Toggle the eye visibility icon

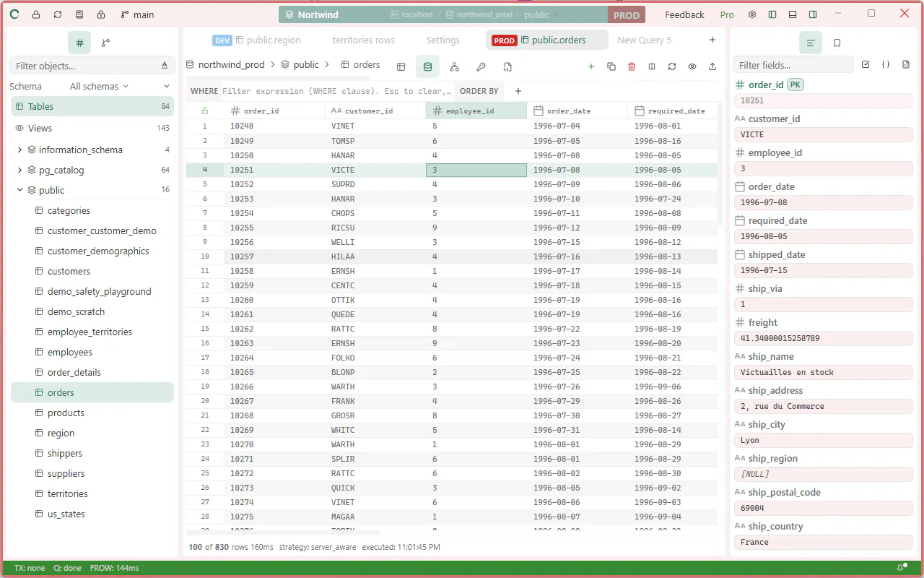[692, 66]
